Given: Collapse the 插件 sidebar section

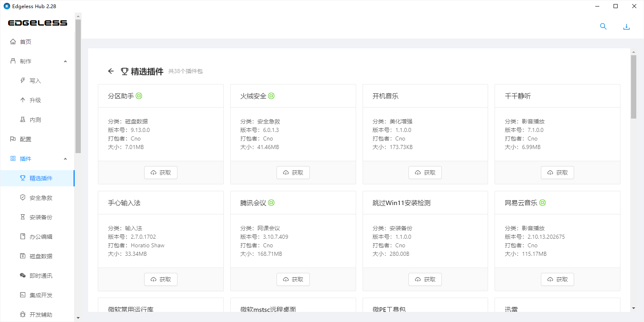Looking at the screenshot, I should [65, 159].
